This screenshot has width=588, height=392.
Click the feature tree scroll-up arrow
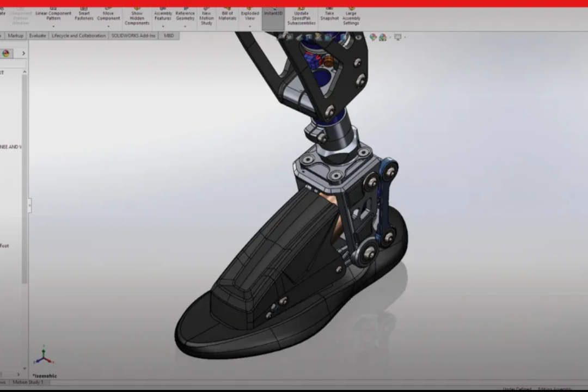pos(24,72)
